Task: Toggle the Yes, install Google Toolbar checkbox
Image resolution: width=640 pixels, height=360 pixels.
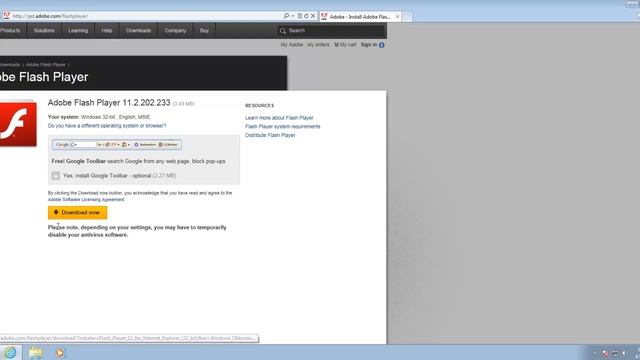Action: [56, 176]
